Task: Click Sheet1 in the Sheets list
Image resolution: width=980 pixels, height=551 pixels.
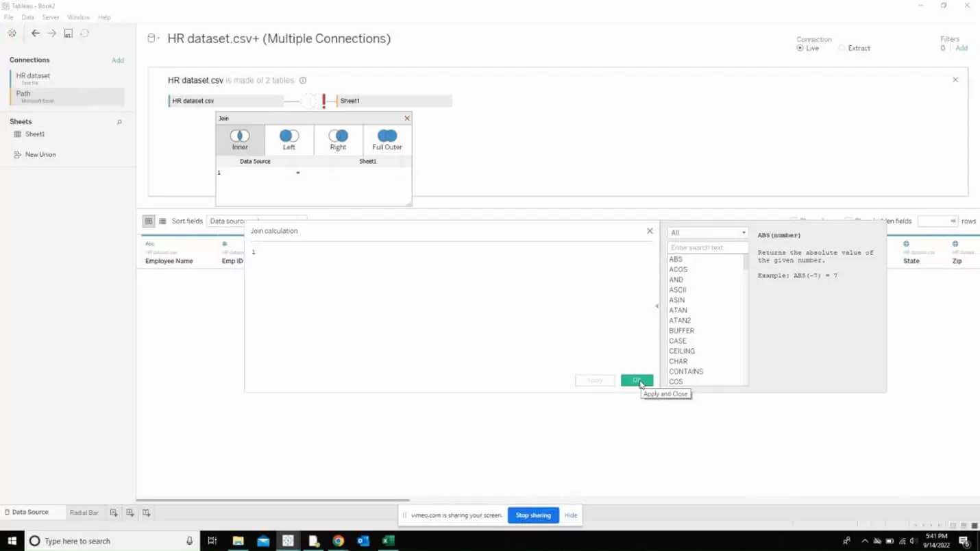Action: coord(35,134)
